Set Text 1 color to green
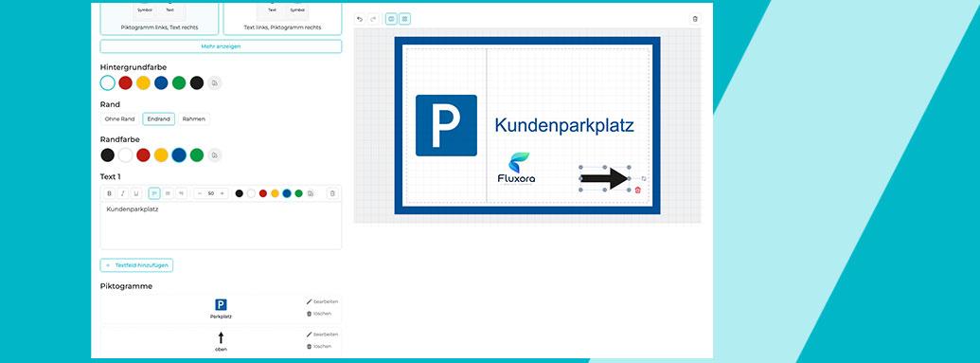The width and height of the screenshot is (980, 363). pyautogui.click(x=299, y=193)
